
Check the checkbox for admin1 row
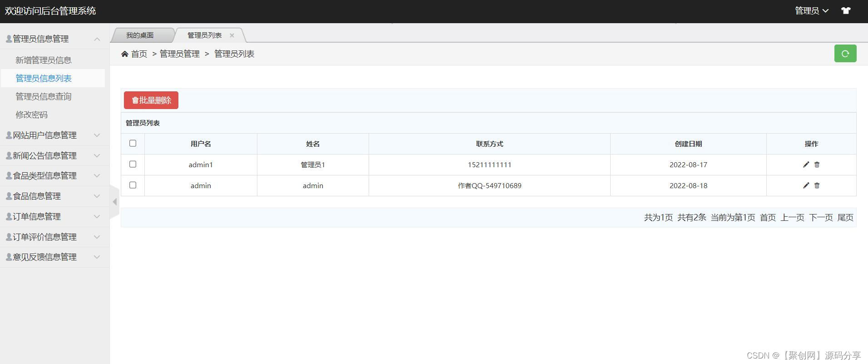[133, 164]
